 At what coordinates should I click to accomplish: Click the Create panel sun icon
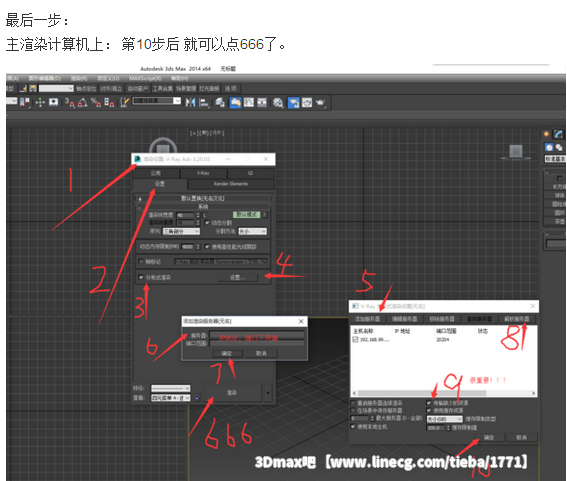pyautogui.click(x=546, y=134)
